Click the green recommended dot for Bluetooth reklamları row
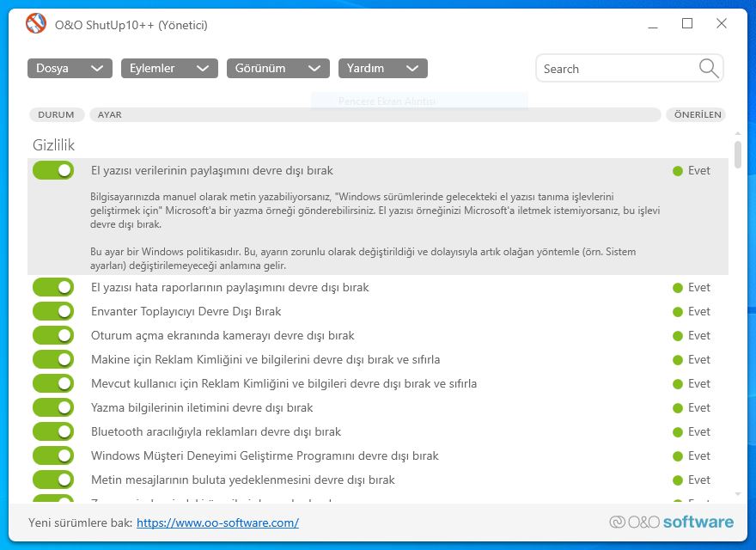 point(678,432)
